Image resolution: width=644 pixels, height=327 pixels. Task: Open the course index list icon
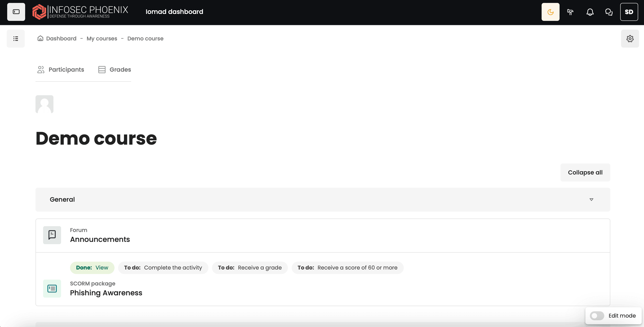click(16, 38)
